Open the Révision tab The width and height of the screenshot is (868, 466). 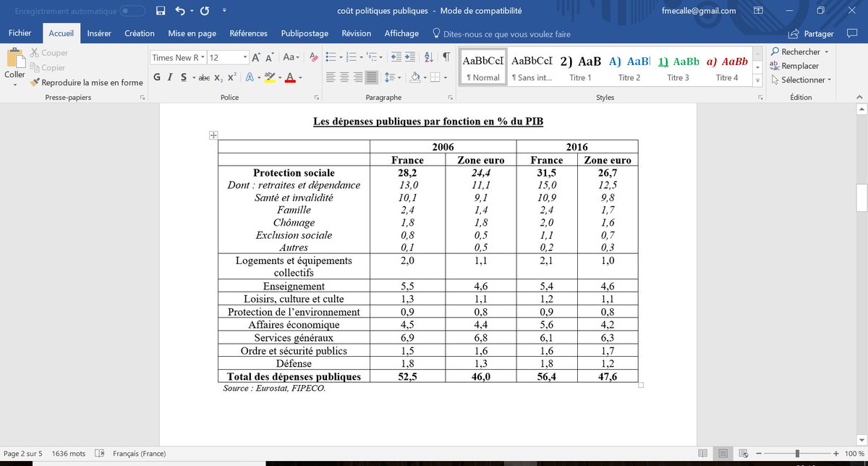pos(356,33)
